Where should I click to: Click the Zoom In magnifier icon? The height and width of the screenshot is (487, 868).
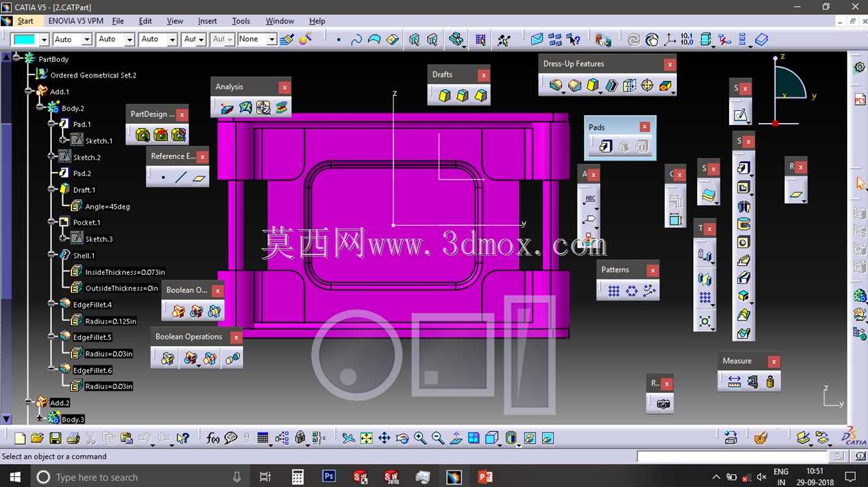(420, 438)
